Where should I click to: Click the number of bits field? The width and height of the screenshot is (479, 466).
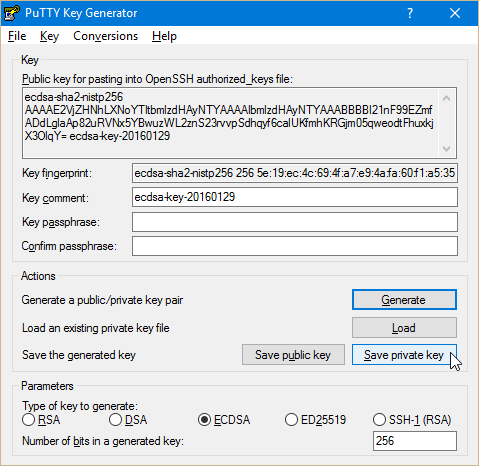[x=415, y=441]
